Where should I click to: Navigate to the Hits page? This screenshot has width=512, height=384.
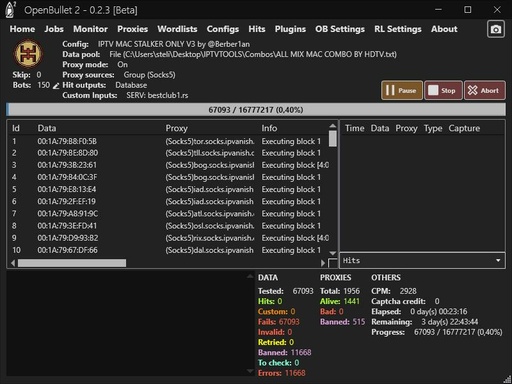pos(257,29)
